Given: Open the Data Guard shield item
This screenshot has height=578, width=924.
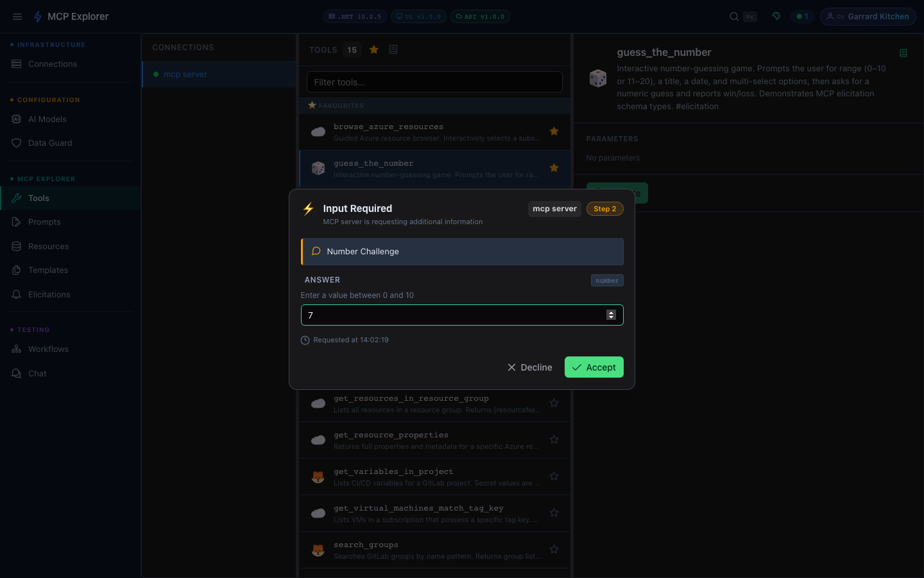Looking at the screenshot, I should [x=49, y=143].
